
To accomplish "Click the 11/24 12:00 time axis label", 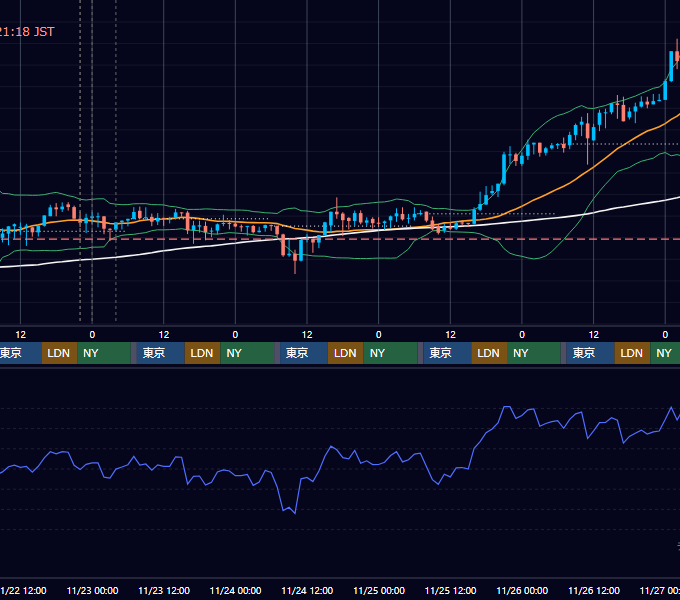I will [x=307, y=590].
